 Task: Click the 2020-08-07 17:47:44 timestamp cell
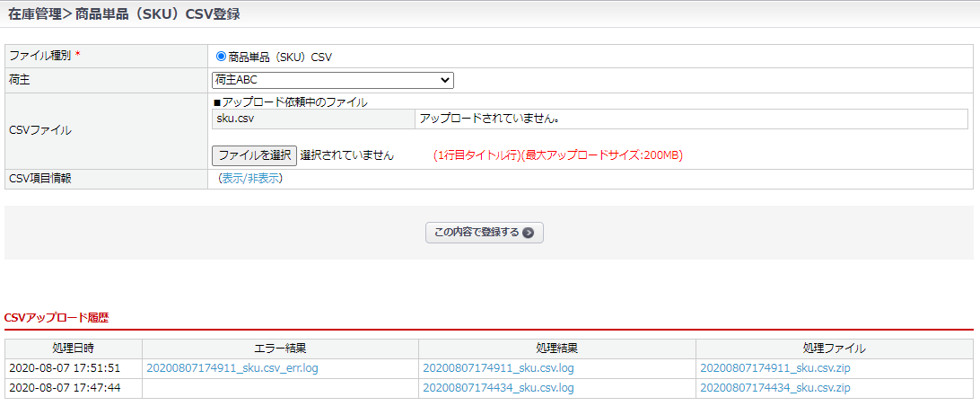[x=74, y=388]
